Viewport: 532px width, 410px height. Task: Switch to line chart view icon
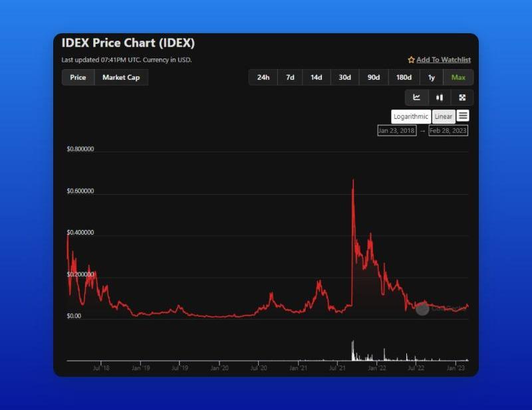(417, 98)
